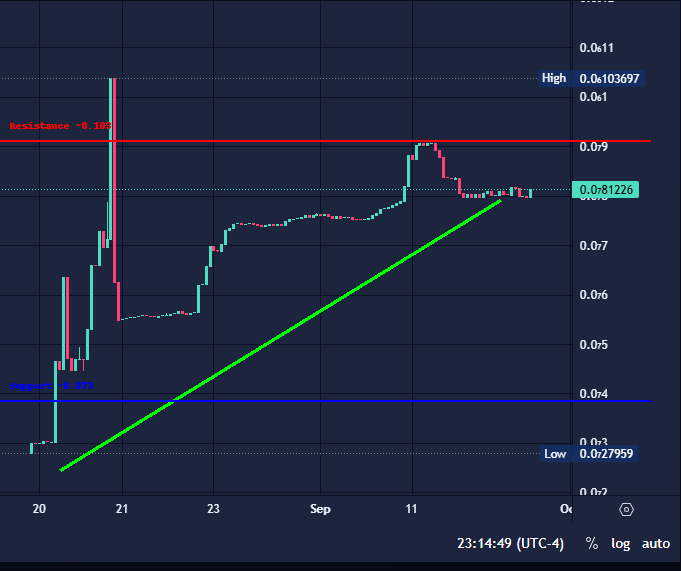Click the Low price label 0.0₇27959
This screenshot has height=571, width=681.
tap(605, 454)
